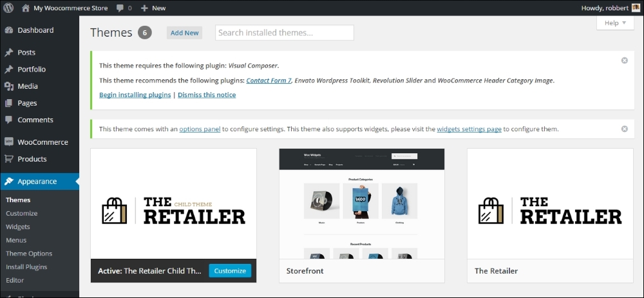Click the Media icon in the sidebar
The height and width of the screenshot is (298, 644).
click(8, 86)
